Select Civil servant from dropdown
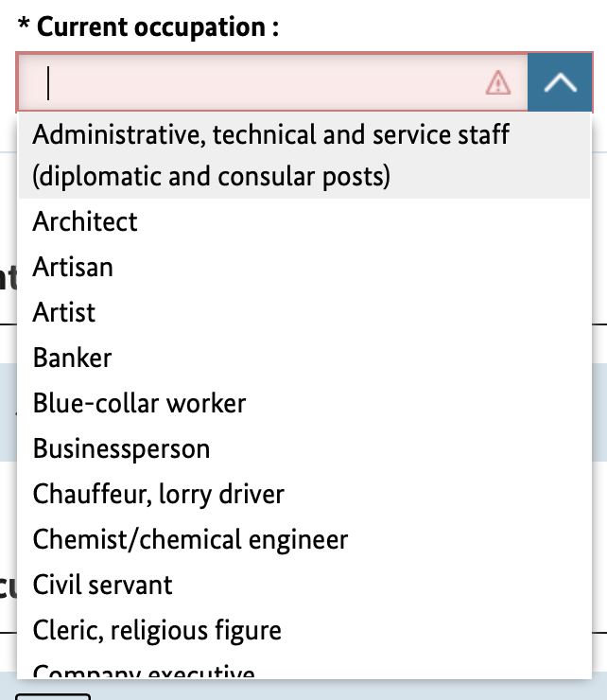The width and height of the screenshot is (607, 700). (102, 585)
